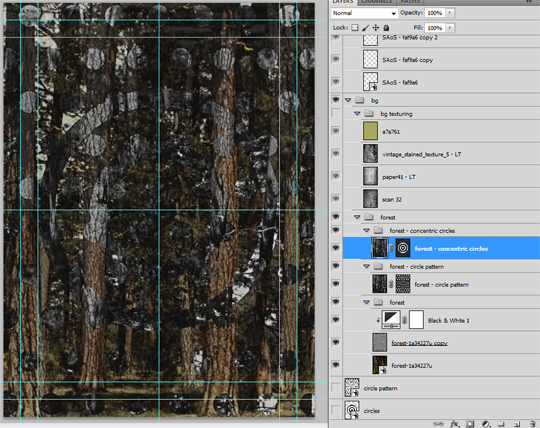540x428 pixels.
Task: Toggle visibility of a7a761 layer
Action: point(336,131)
